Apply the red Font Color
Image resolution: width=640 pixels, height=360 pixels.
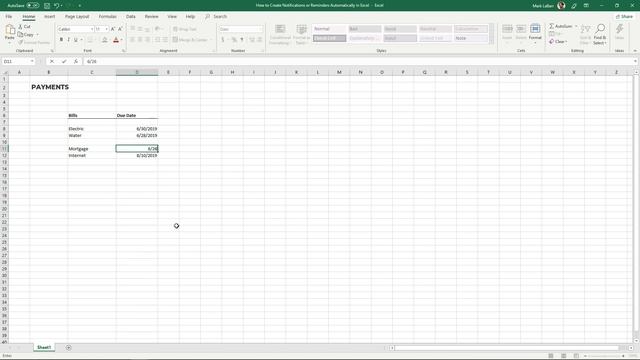[x=116, y=40]
